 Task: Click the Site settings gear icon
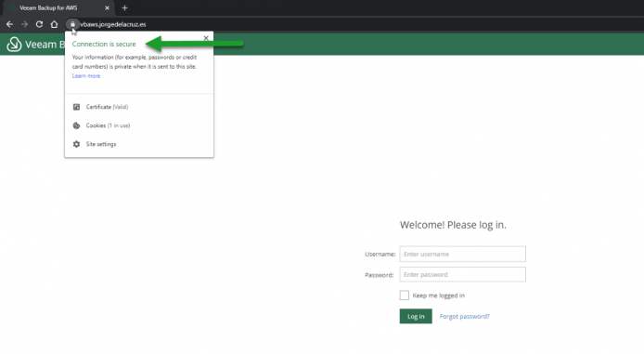76,144
